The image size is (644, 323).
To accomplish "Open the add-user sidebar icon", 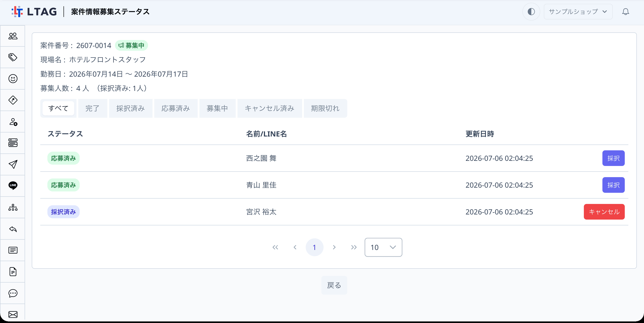I will tap(13, 122).
